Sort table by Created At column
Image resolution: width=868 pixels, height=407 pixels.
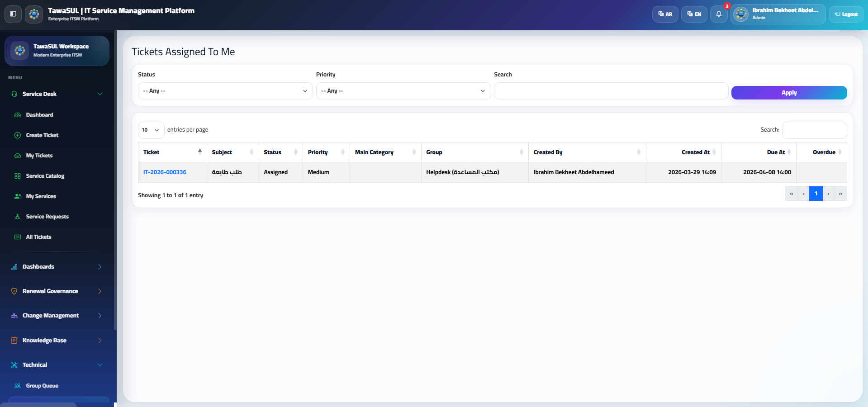pyautogui.click(x=683, y=152)
